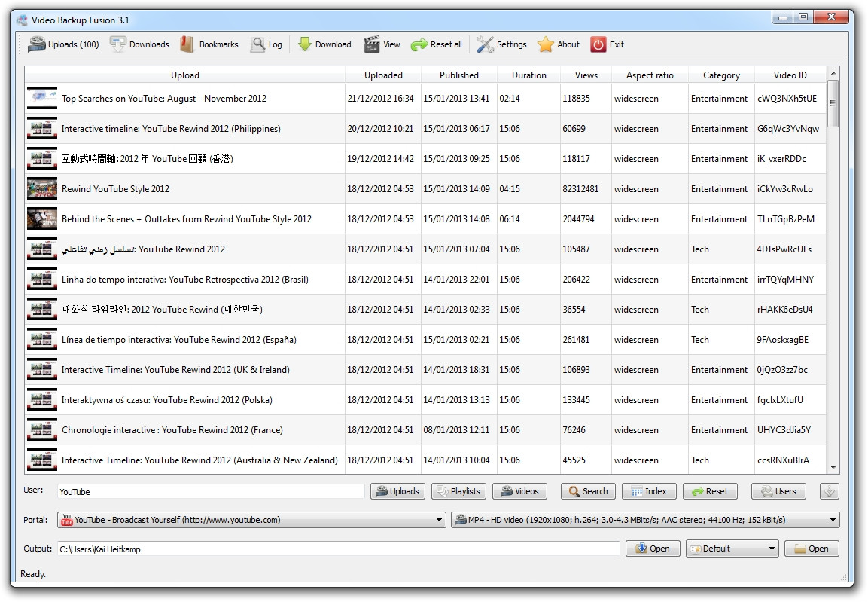This screenshot has height=602, width=868.
Task: Open the Downloads list in the toolbar
Action: (x=139, y=44)
